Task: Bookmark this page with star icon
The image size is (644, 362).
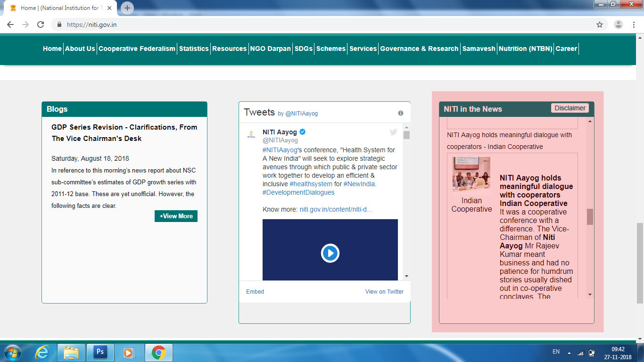Action: (x=600, y=25)
